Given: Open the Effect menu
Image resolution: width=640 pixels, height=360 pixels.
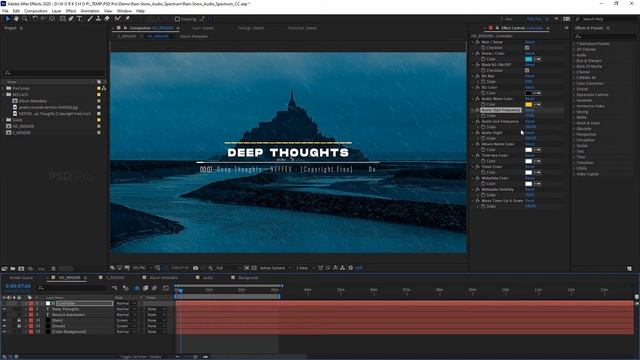Looking at the screenshot, I should point(71,11).
